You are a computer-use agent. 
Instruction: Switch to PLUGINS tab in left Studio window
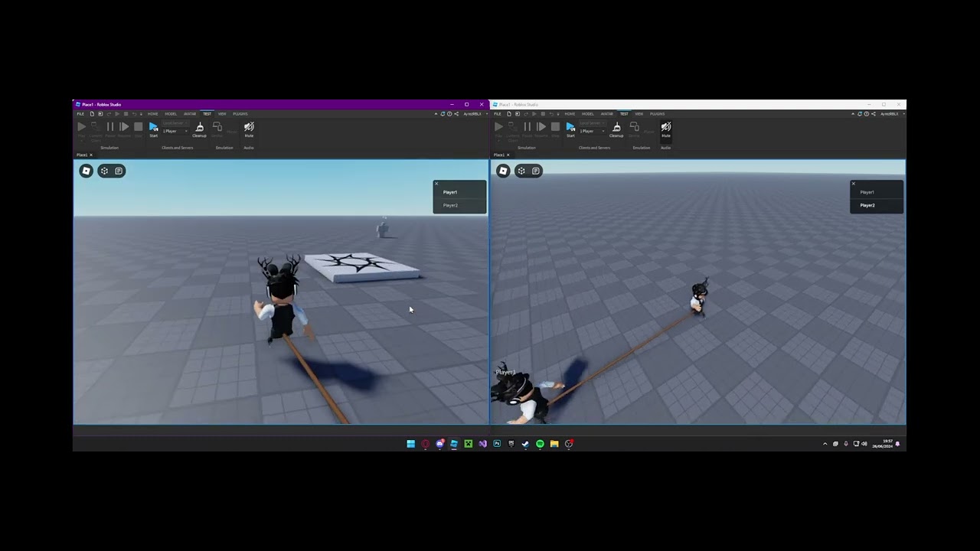coord(240,114)
